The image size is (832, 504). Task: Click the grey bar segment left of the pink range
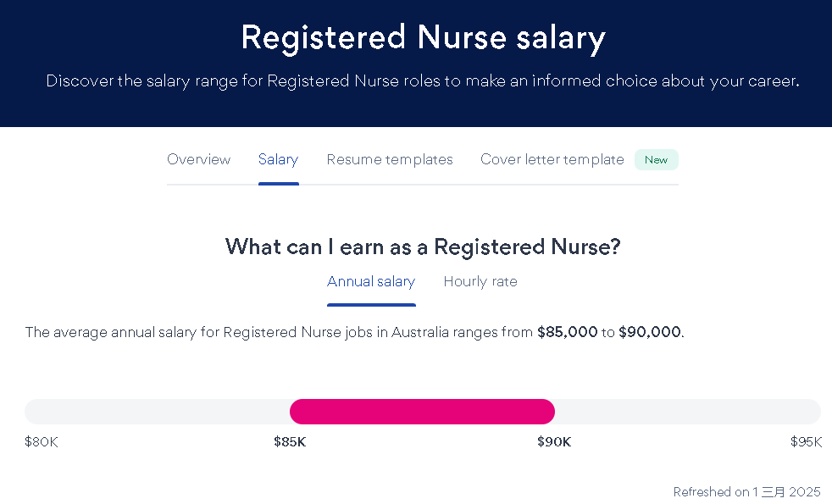click(157, 412)
